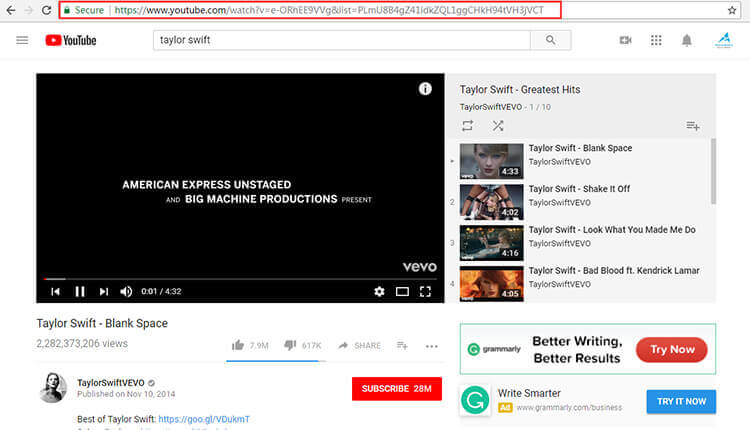The height and width of the screenshot is (430, 750).
Task: Go to the previous video in the player
Action: 55,291
